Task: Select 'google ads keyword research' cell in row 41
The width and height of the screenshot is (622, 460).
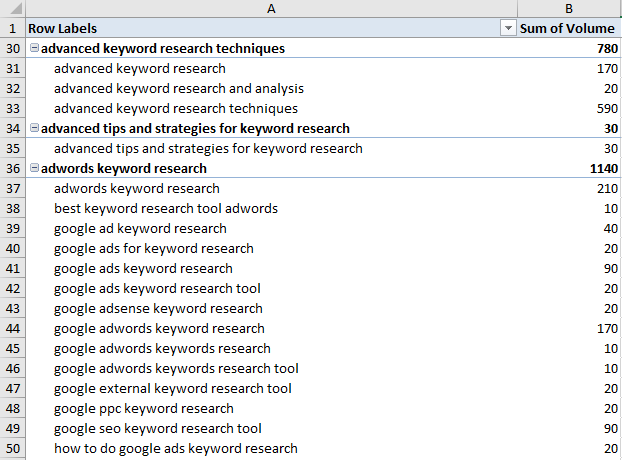Action: [271, 268]
